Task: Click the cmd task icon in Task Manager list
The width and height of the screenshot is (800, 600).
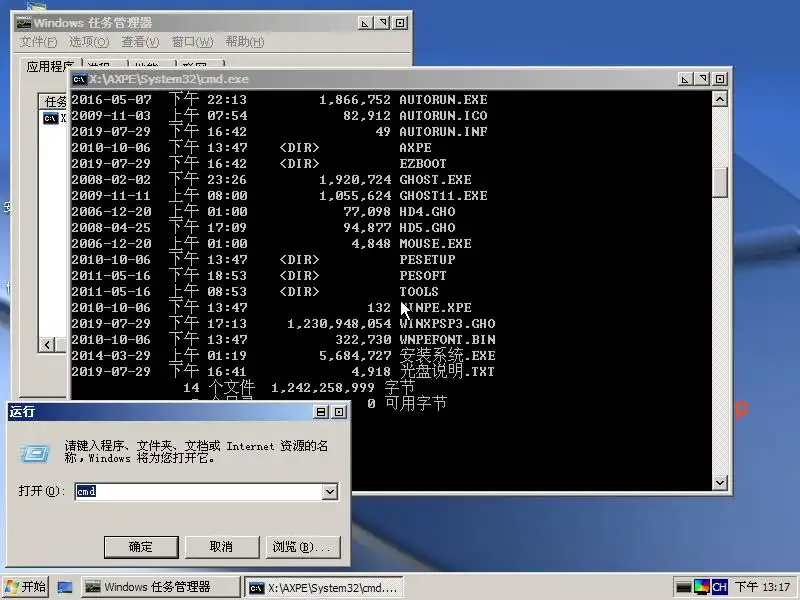Action: point(51,118)
